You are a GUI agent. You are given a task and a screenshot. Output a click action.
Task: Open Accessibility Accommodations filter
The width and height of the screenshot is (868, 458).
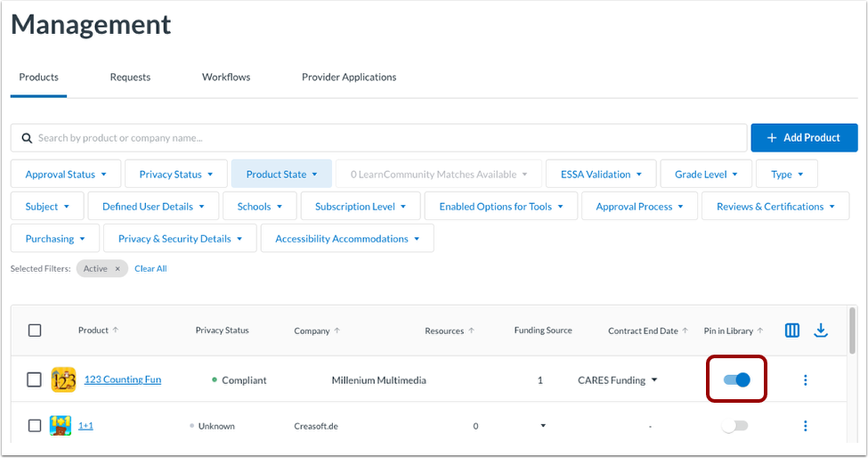[x=347, y=239]
